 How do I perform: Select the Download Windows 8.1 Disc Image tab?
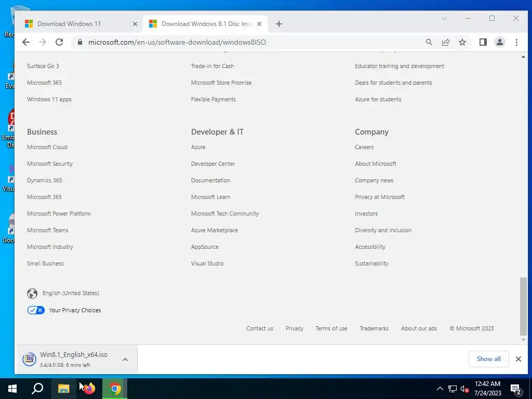point(206,24)
